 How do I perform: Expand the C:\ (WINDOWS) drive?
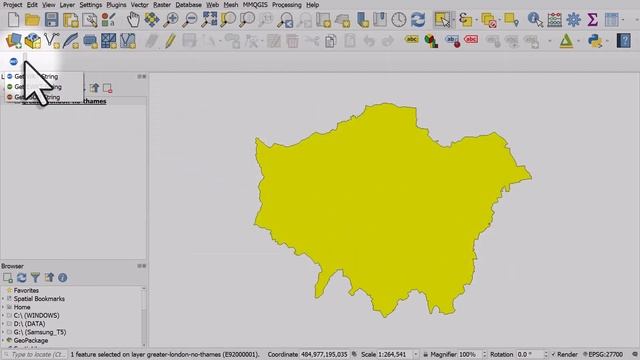tap(3, 316)
